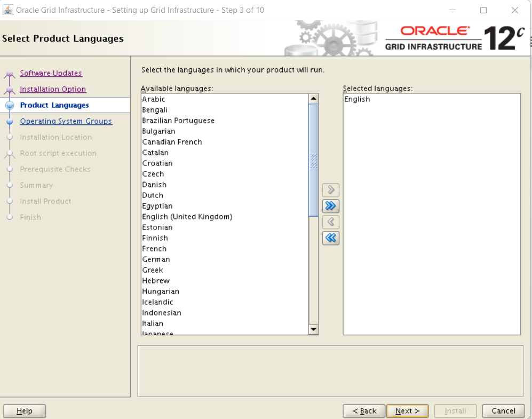Minimize the installer window

coord(452,10)
